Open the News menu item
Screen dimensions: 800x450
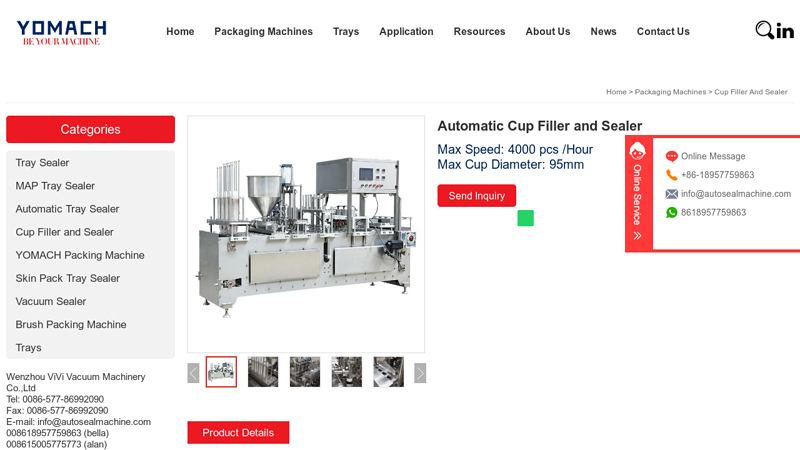point(604,32)
